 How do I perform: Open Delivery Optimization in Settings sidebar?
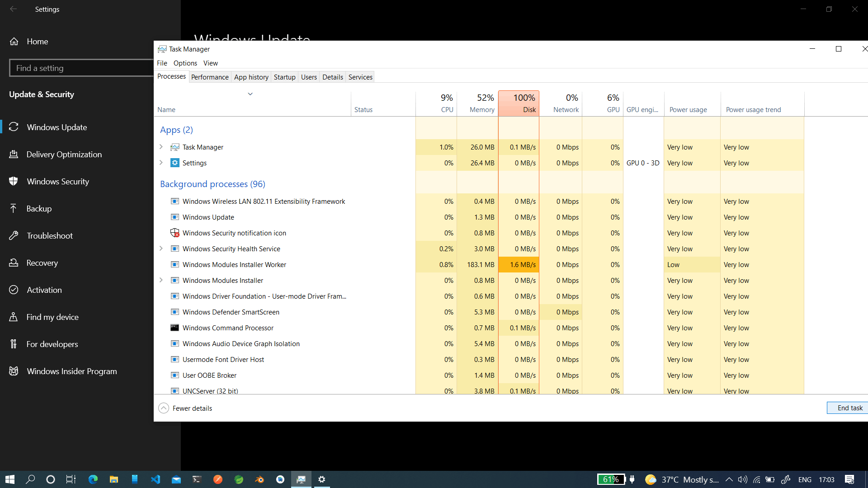pos(64,155)
